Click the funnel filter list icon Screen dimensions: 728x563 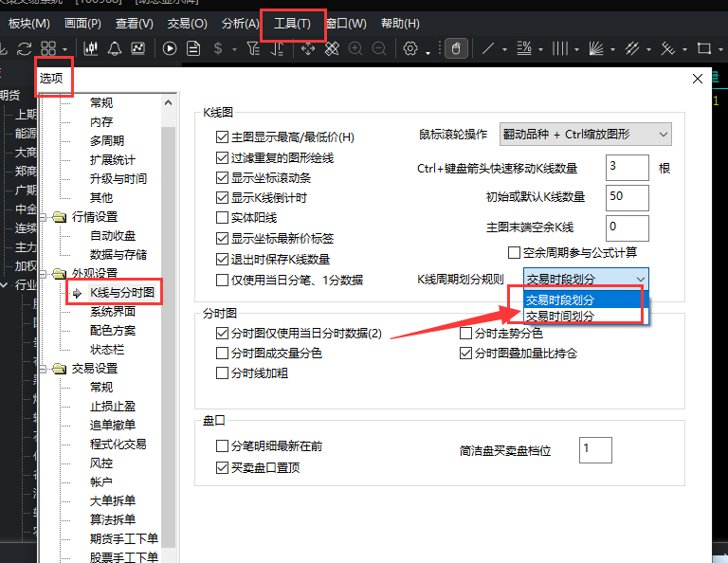(253, 48)
